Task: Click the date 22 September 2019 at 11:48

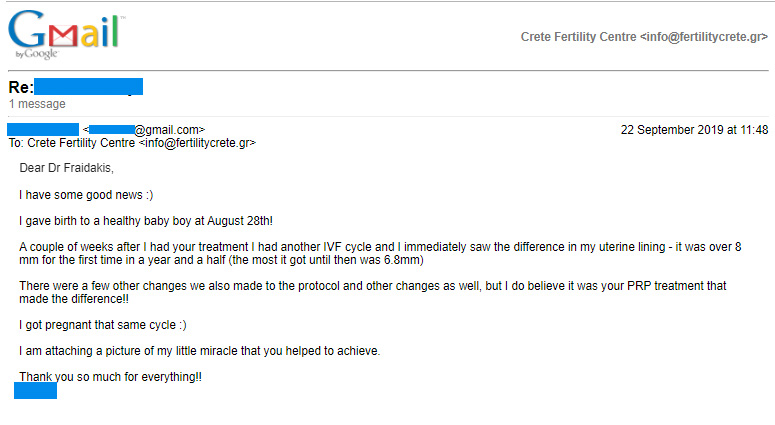Action: pyautogui.click(x=694, y=130)
